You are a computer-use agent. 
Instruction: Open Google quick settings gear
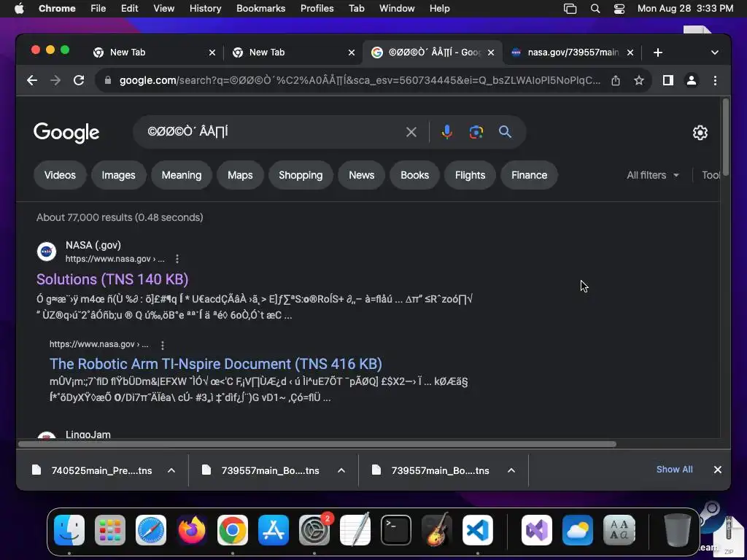[700, 133]
